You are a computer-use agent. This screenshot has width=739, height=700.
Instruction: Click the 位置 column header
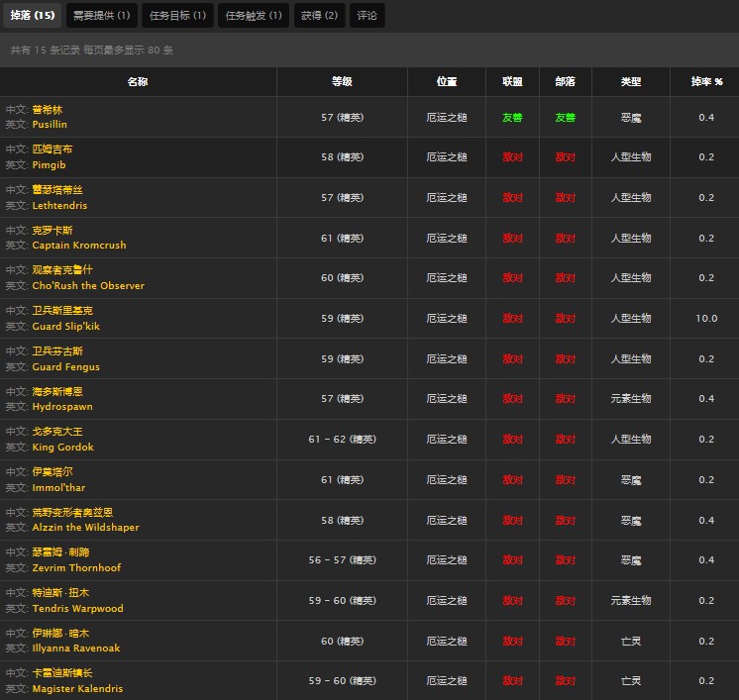[447, 82]
